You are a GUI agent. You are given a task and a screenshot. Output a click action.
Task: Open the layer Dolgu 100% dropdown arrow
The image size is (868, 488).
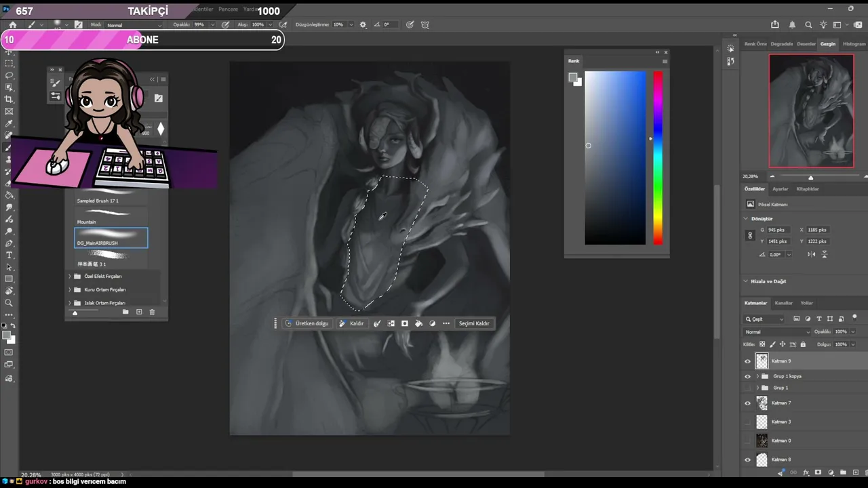[853, 344]
